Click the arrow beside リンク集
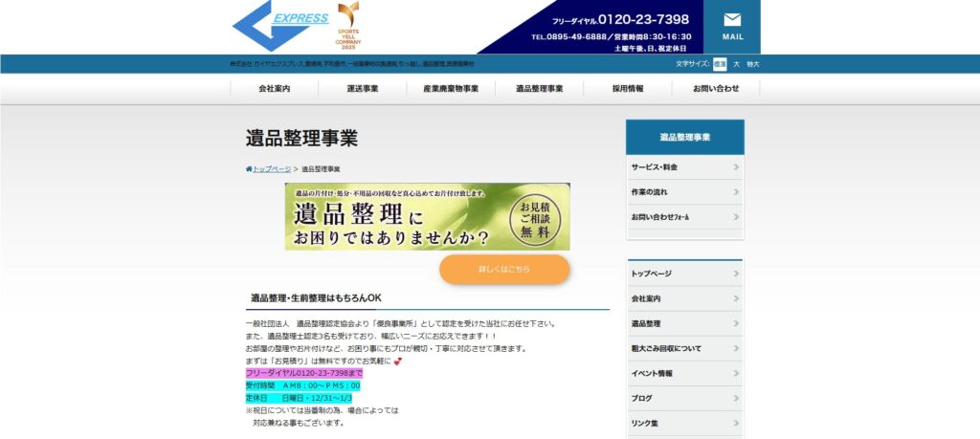Viewport: 980px width, 439px height. [x=736, y=423]
